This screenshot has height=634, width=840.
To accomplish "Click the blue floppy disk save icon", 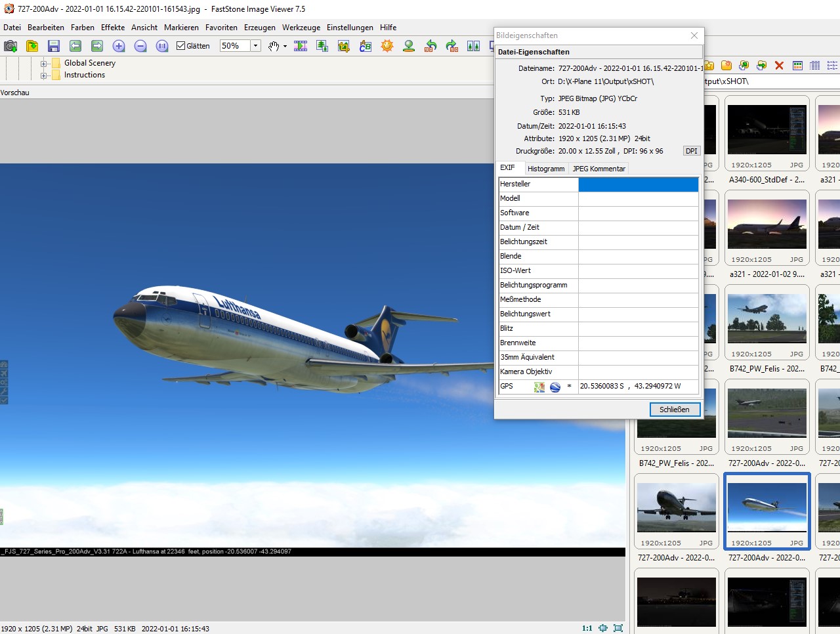I will 54,46.
